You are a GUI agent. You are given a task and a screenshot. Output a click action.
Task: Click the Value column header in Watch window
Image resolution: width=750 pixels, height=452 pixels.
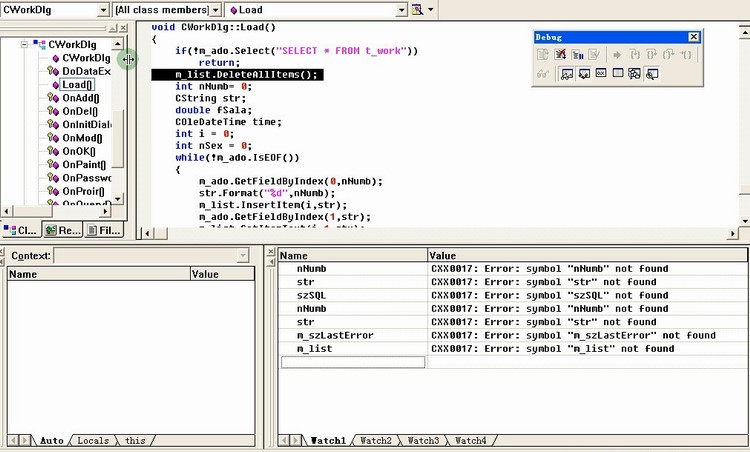587,255
